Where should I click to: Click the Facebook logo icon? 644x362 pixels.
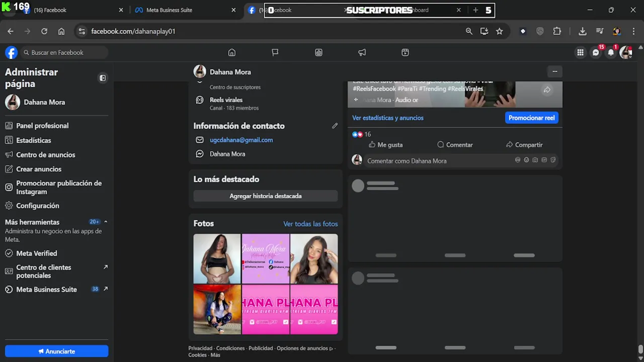(x=11, y=52)
